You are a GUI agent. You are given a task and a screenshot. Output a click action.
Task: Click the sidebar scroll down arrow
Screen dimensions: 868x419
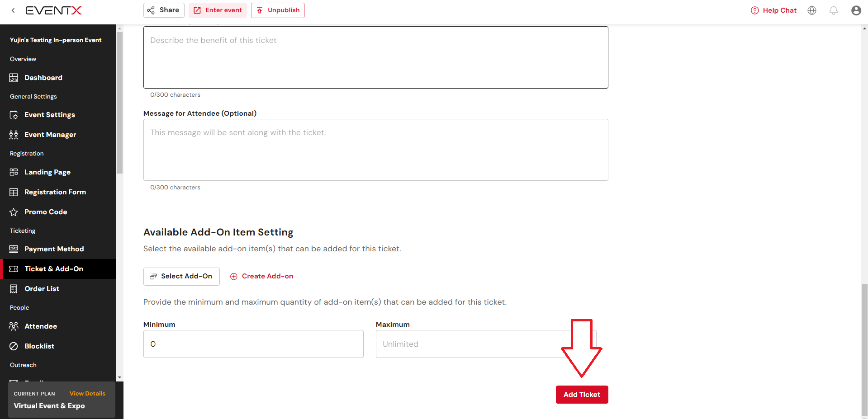click(x=119, y=377)
